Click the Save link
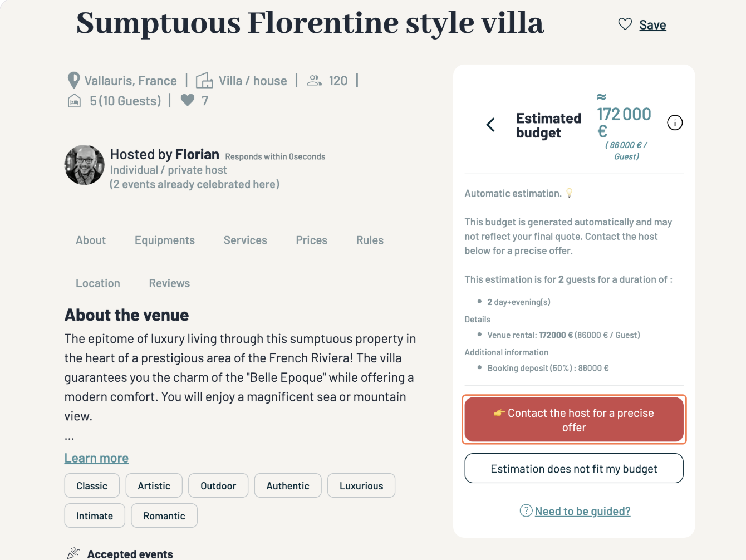Screen dimensions: 746x560 click(652, 25)
